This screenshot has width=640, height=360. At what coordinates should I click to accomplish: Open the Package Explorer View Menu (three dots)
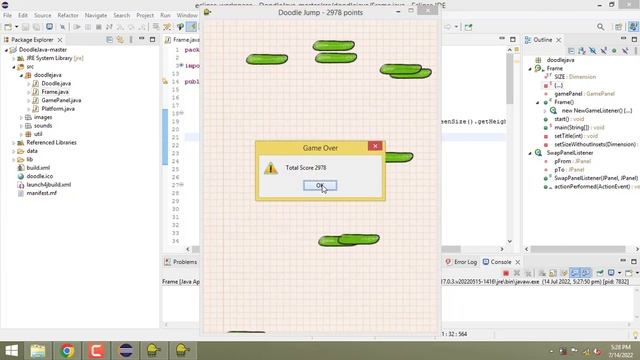pos(131,40)
